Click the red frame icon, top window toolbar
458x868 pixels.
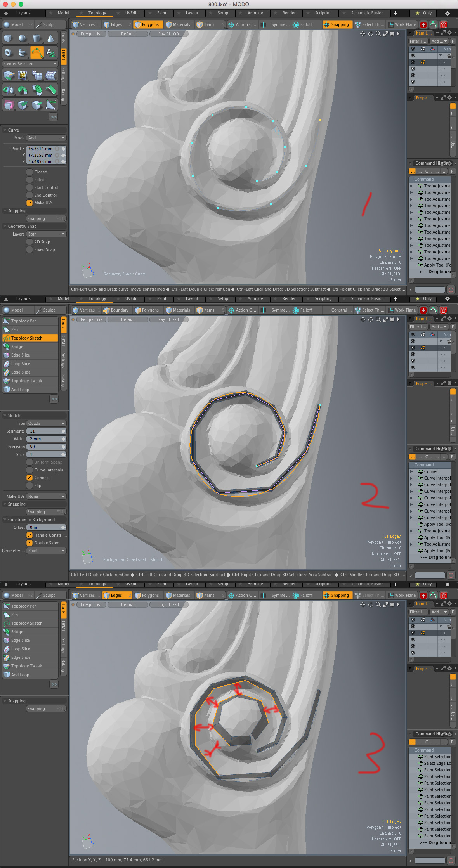(444, 24)
